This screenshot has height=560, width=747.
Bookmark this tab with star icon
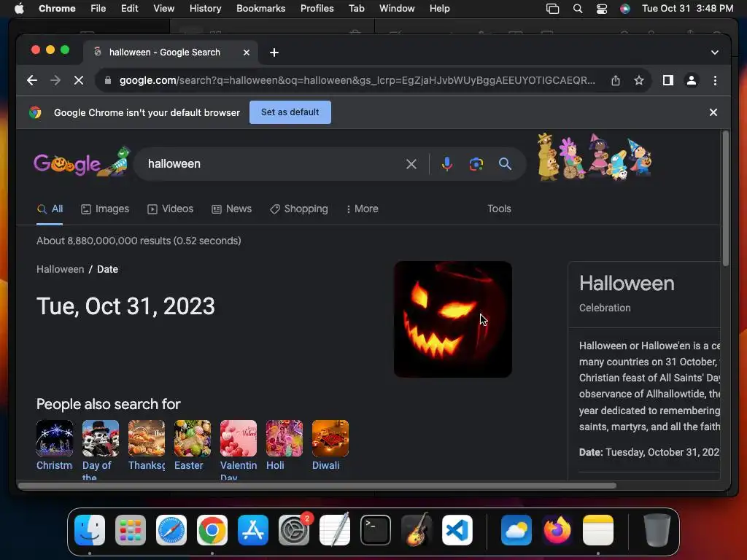coord(639,80)
